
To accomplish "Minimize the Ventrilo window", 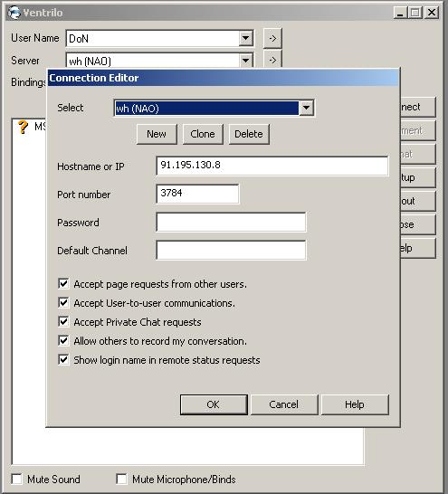I will (400, 13).
